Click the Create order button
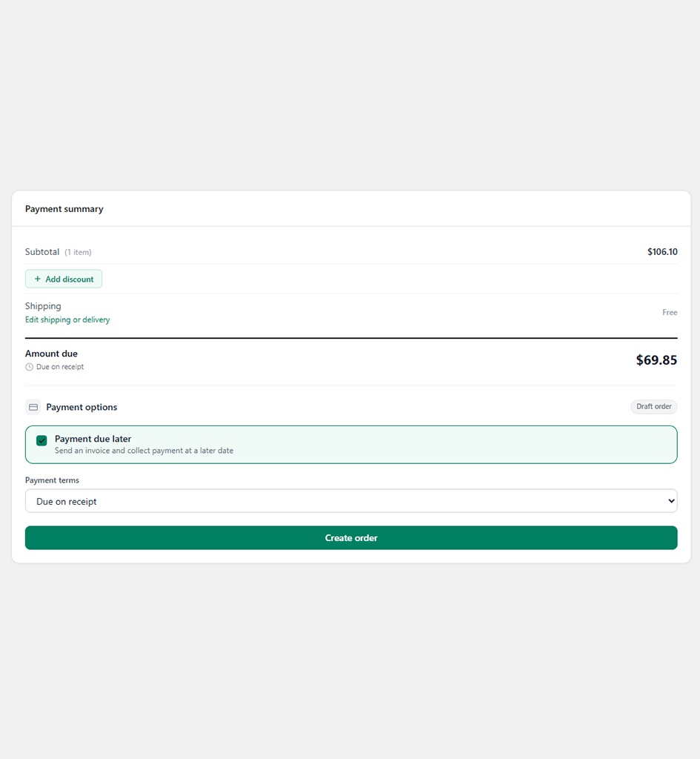The image size is (700, 759). [351, 538]
